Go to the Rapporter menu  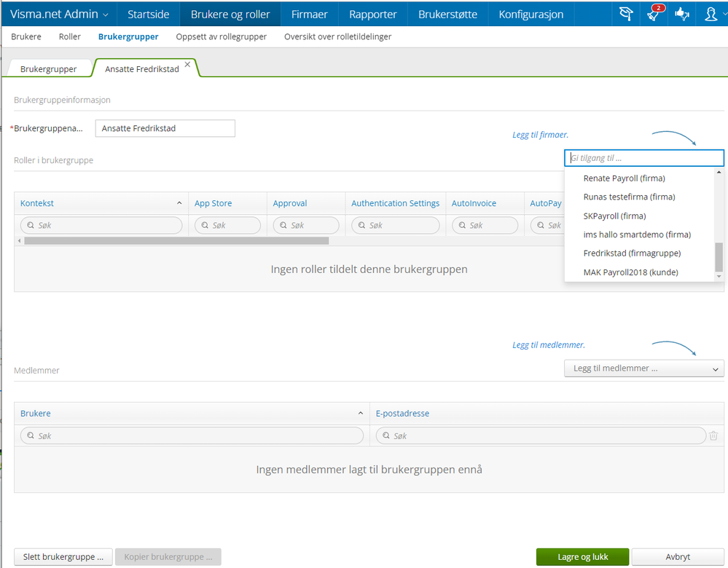click(373, 14)
